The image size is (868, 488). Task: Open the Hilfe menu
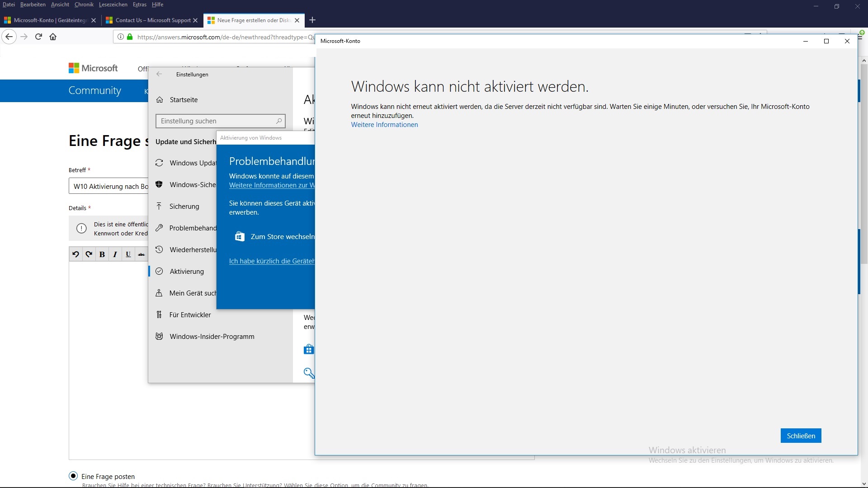tap(157, 5)
